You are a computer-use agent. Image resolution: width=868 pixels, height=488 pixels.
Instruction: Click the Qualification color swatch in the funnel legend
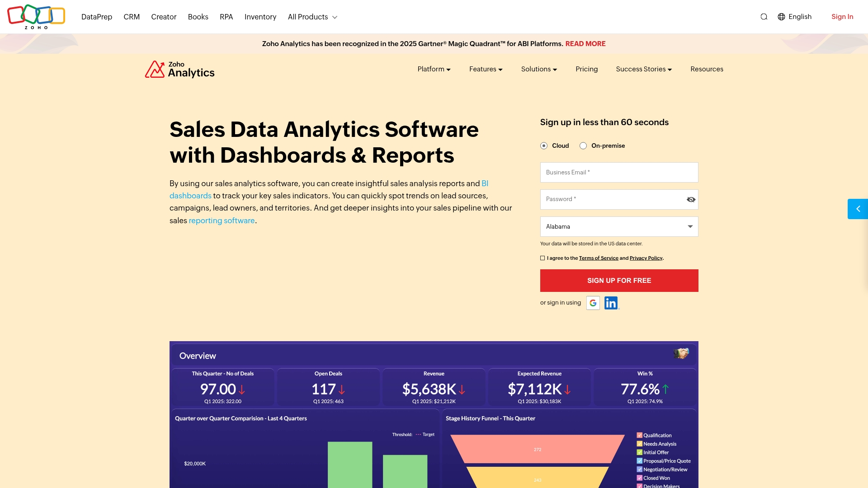639,435
